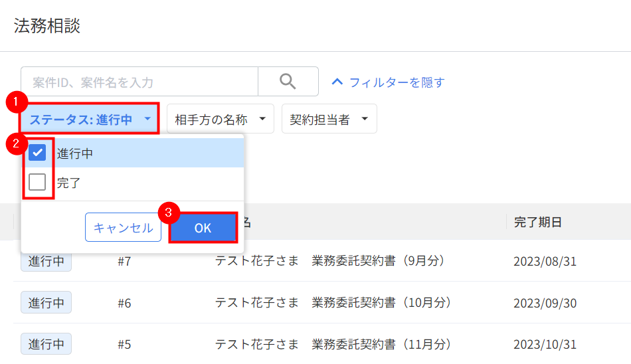Open case #5 業務委託契約書（11月分）
The width and height of the screenshot is (631, 364).
click(x=333, y=344)
